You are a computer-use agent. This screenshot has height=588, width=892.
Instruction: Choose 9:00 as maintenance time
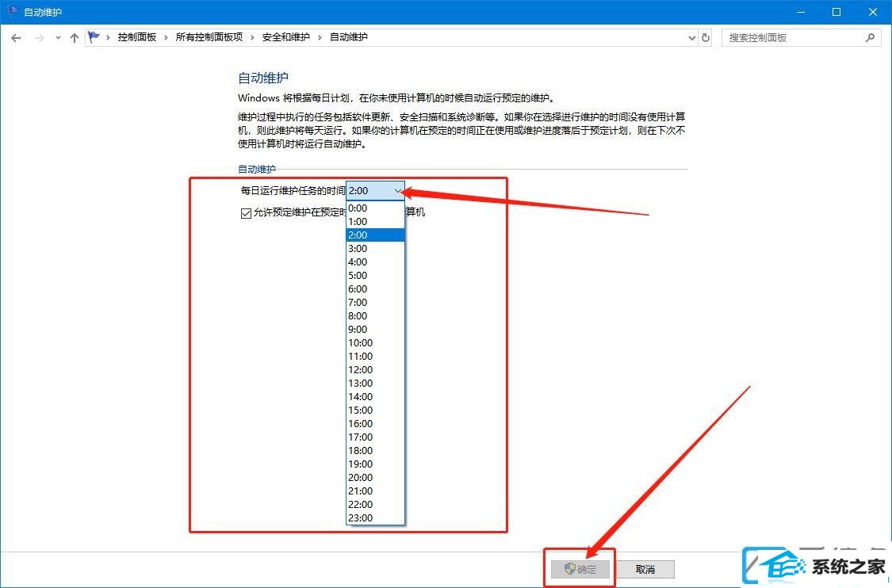click(376, 329)
